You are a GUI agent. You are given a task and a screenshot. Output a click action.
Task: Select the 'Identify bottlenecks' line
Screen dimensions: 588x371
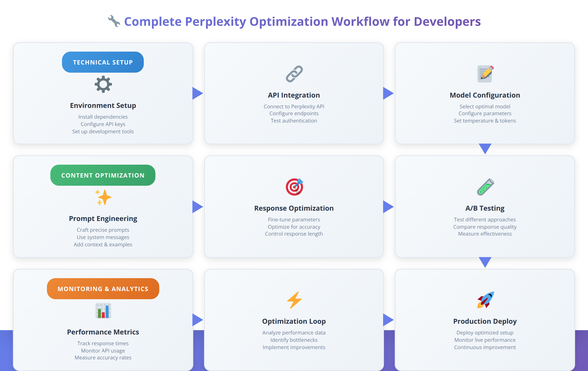tap(294, 340)
